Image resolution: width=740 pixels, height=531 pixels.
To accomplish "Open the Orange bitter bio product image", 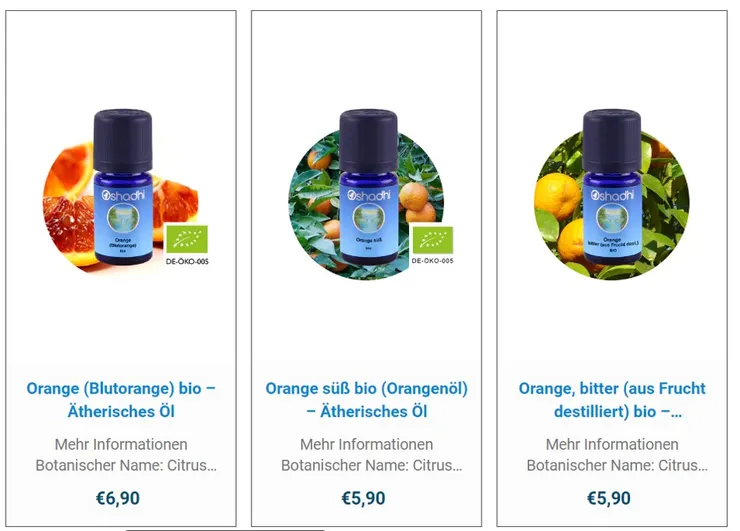I will (612, 194).
